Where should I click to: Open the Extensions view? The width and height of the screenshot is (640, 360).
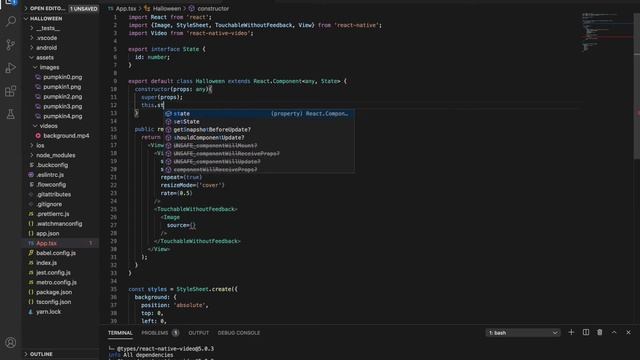pyautogui.click(x=11, y=91)
